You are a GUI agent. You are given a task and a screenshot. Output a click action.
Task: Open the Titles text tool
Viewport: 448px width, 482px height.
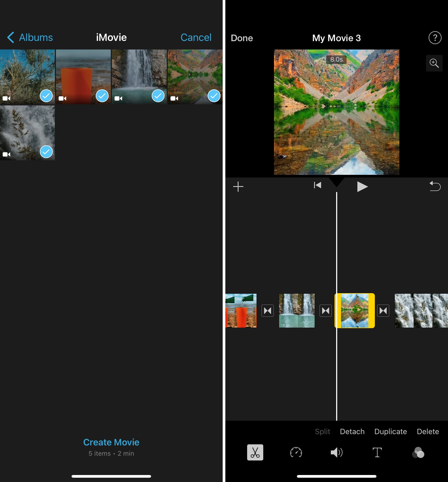click(377, 452)
